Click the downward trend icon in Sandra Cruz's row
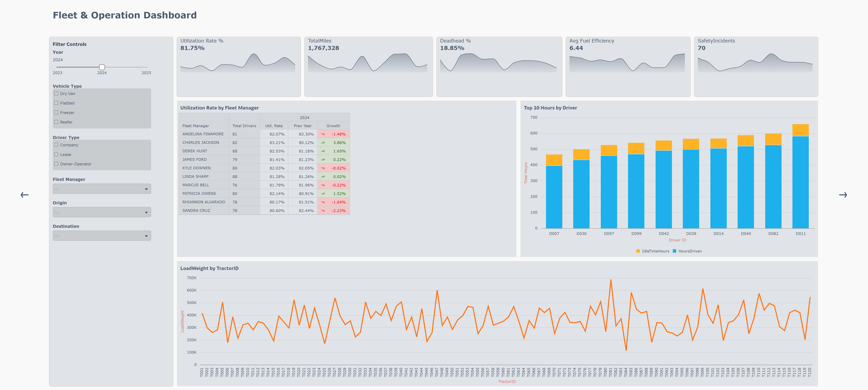This screenshot has width=868, height=390. pos(323,211)
